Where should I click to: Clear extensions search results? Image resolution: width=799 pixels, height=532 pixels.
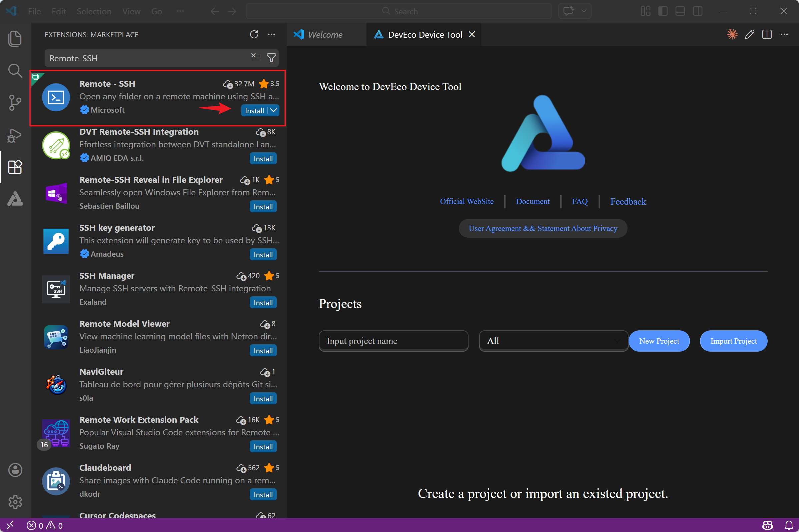(256, 58)
